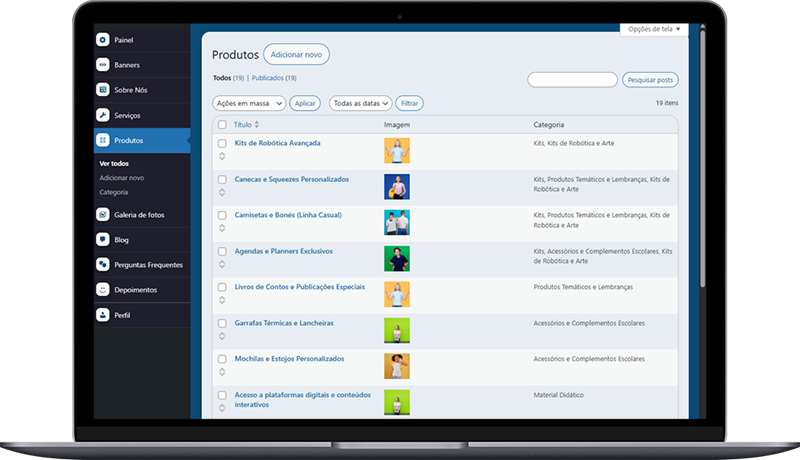Select the Depoimentos smiley icon
Viewport: 800px width, 460px height.
[103, 290]
